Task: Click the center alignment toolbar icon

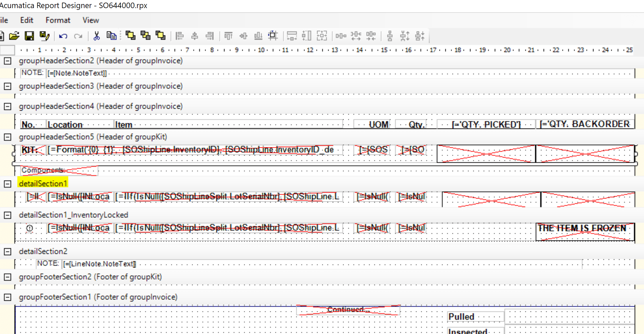Action: [x=194, y=36]
